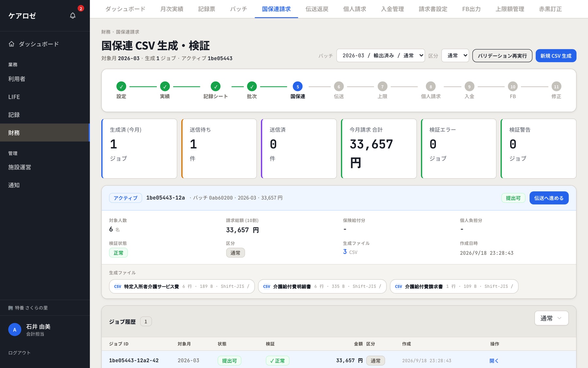Click step 6 伝送 circle
This screenshot has height=368, width=588.
339,86
